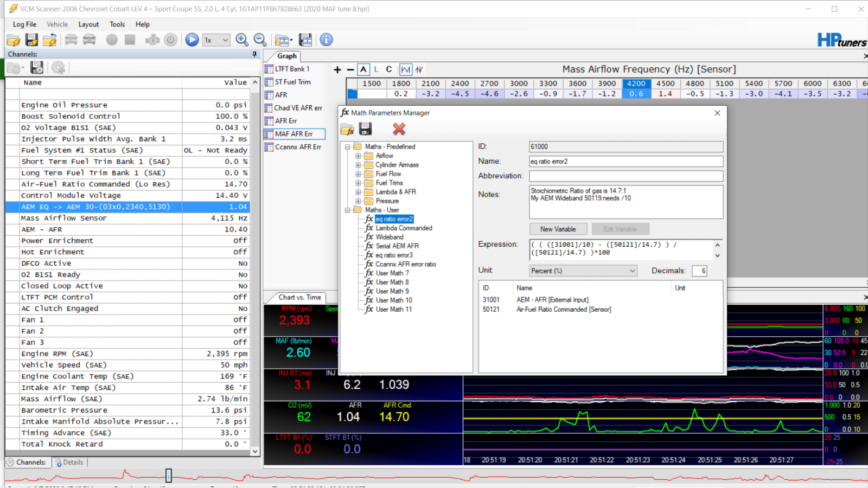This screenshot has height=488, width=868.
Task: Click the plus button in graph toolbar
Action: (337, 69)
